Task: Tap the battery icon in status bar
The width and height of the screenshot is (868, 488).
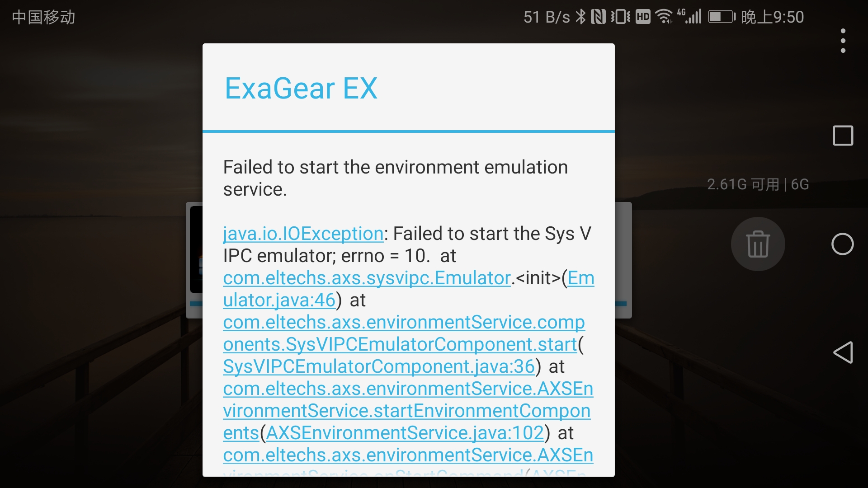Action: 722,17
